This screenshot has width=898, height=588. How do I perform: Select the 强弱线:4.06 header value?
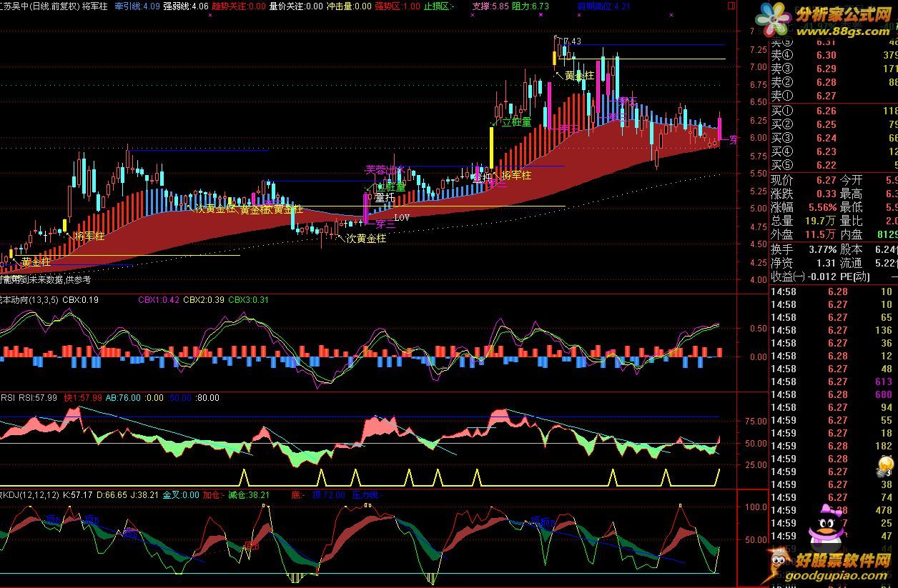click(x=185, y=6)
